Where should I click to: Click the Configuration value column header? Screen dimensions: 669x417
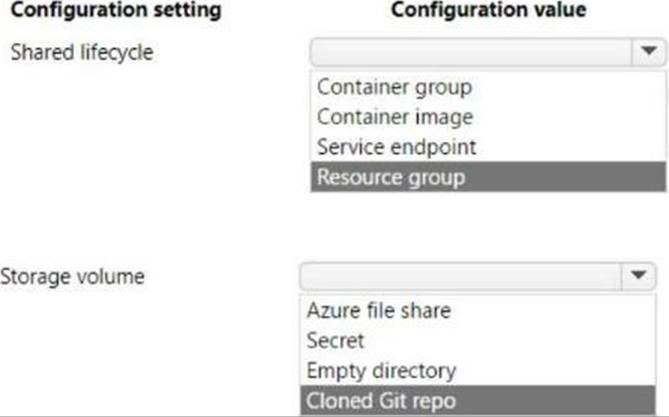(x=489, y=10)
